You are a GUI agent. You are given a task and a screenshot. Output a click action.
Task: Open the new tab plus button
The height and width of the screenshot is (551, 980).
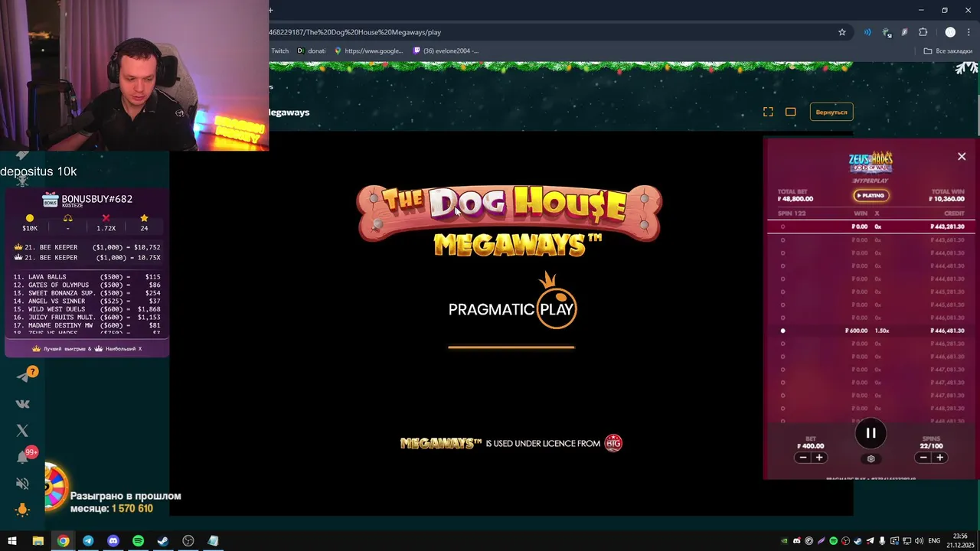coord(271,10)
